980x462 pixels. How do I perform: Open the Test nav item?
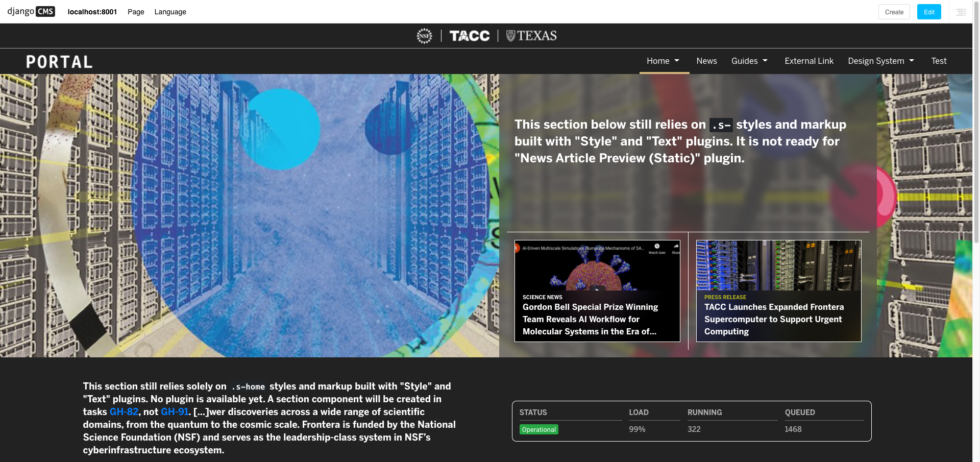click(x=939, y=61)
